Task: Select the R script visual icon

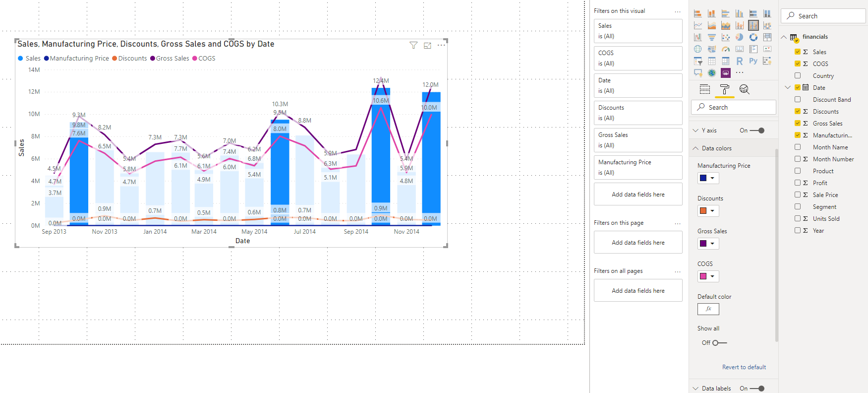Action: [740, 61]
